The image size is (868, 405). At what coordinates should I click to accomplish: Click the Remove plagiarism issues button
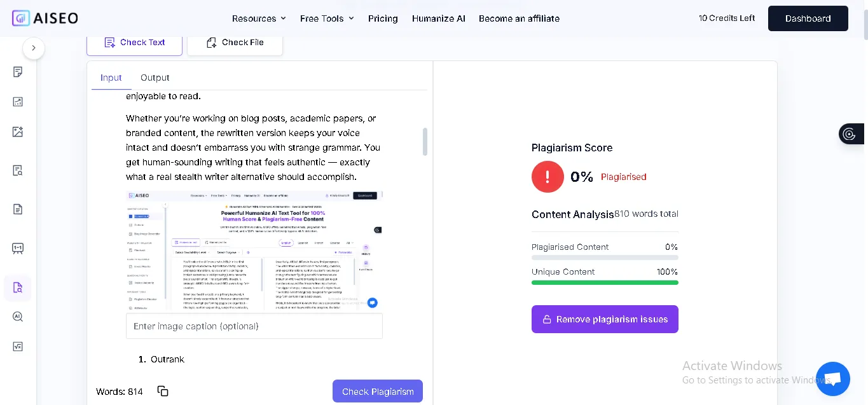[605, 319]
